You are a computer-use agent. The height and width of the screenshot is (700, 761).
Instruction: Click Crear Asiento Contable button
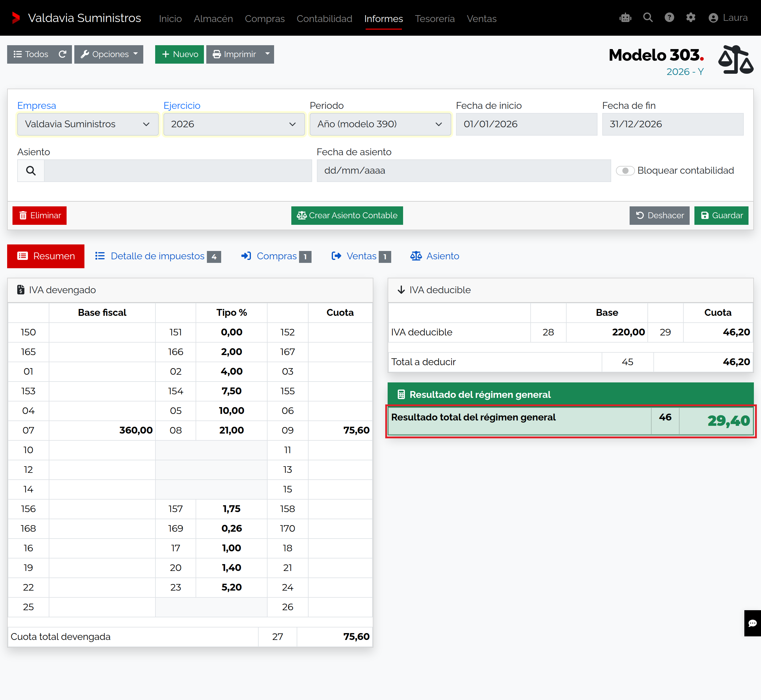(347, 216)
